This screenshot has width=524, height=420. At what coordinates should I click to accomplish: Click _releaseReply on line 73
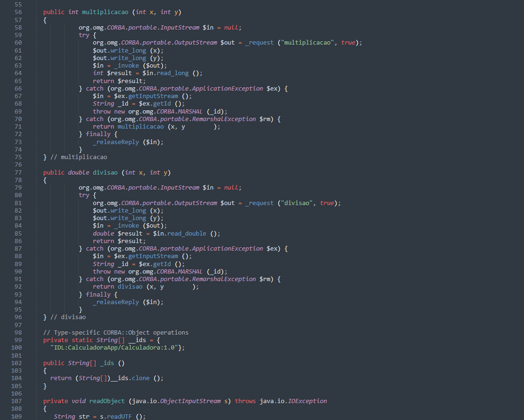(x=115, y=142)
